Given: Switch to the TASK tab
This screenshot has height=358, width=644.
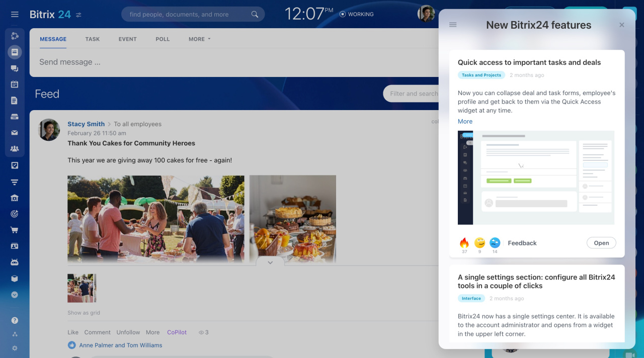Looking at the screenshot, I should point(93,39).
